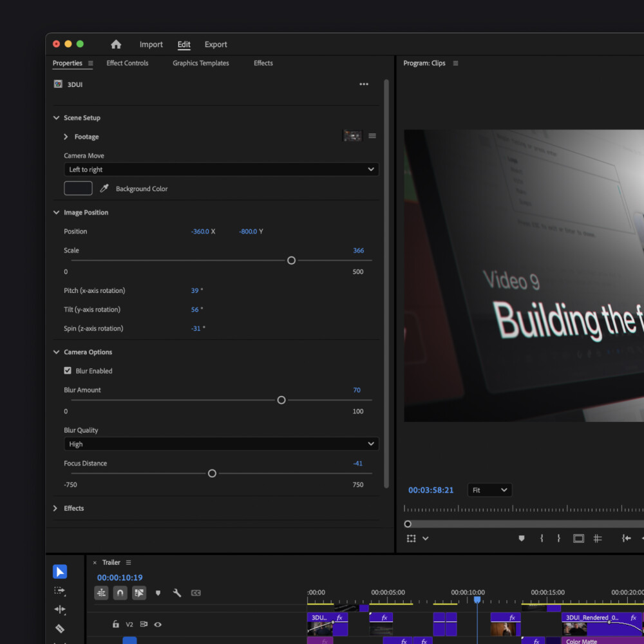Select the Selection arrow tool
Screen dimensions: 644x644
(x=60, y=572)
